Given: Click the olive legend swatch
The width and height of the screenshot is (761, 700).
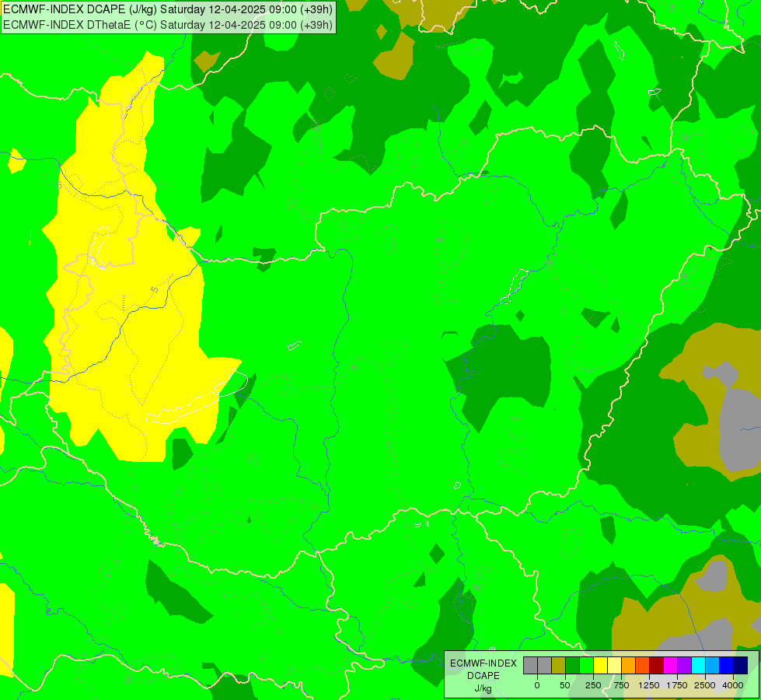Looking at the screenshot, I should (559, 665).
